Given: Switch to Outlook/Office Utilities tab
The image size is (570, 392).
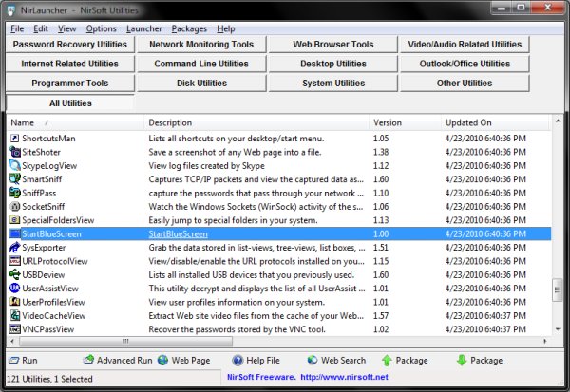Looking at the screenshot, I should [465, 64].
